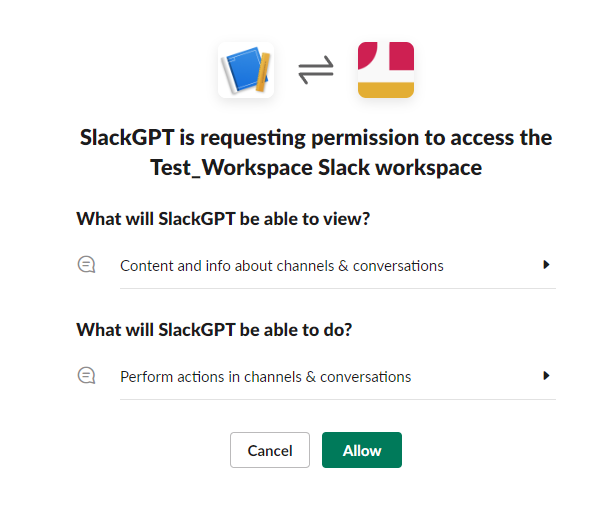Image resolution: width=602 pixels, height=505 pixels.
Task: Click divider line under Content and info row
Action: coord(337,289)
